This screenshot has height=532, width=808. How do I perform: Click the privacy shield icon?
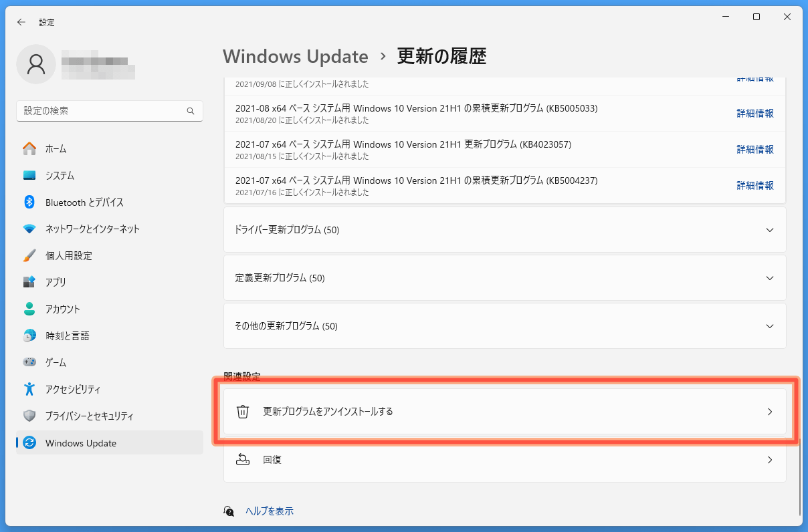pyautogui.click(x=29, y=416)
